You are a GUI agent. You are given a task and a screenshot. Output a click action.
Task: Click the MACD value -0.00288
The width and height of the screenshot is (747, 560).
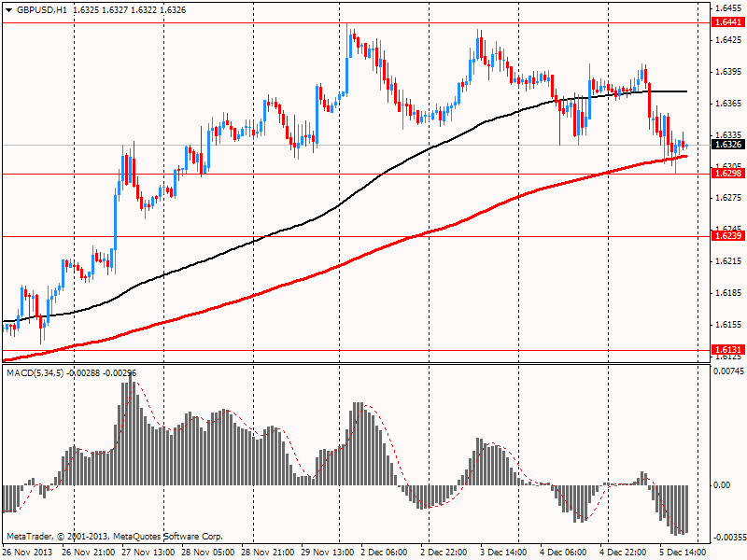pos(83,372)
